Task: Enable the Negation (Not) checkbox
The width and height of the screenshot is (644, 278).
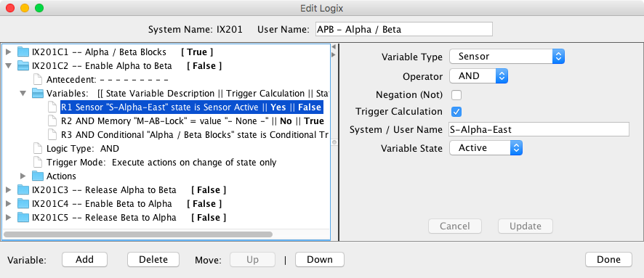Action: point(456,95)
